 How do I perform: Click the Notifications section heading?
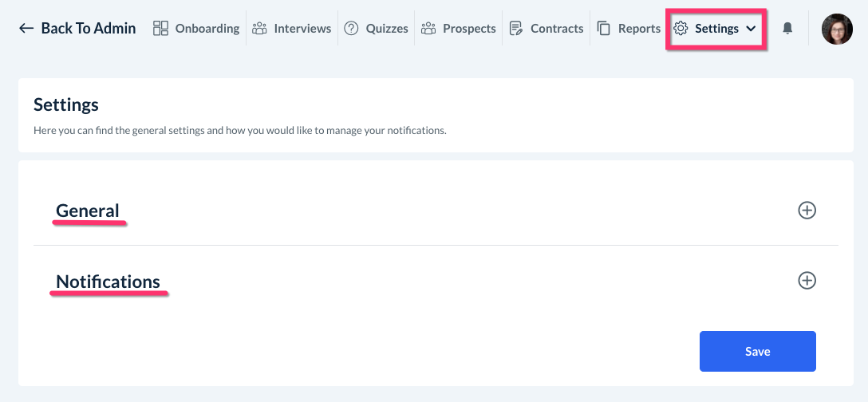click(x=108, y=282)
